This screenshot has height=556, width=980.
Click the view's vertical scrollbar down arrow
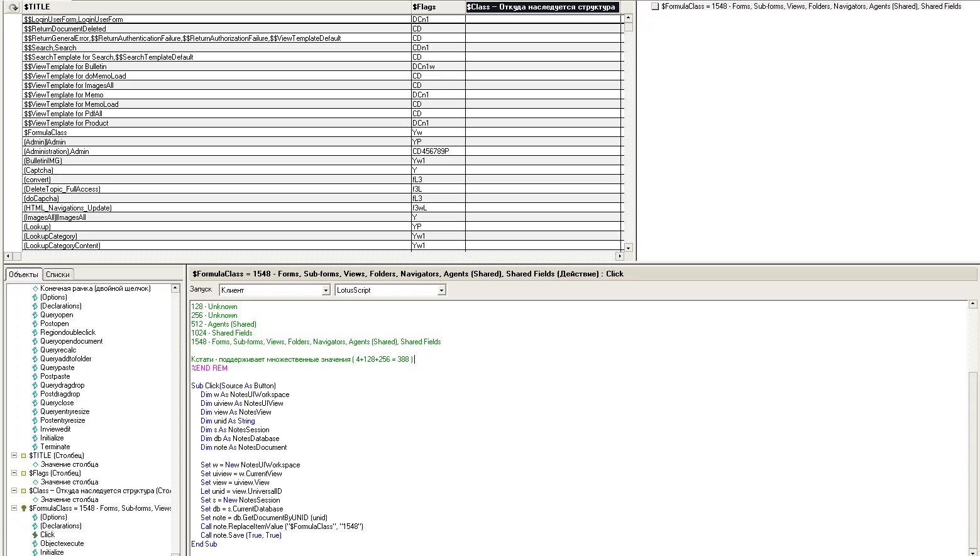[628, 248]
